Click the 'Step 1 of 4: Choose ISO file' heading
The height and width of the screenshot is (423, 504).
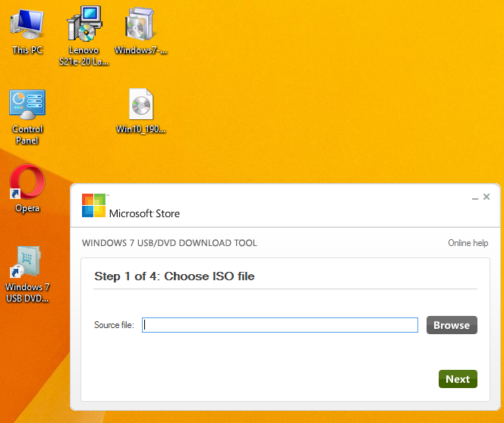click(x=175, y=276)
